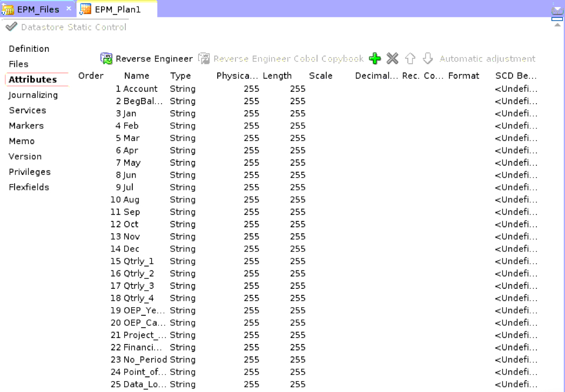Click the EPM_Files tab icon
The image size is (565, 392).
pyautogui.click(x=8, y=9)
